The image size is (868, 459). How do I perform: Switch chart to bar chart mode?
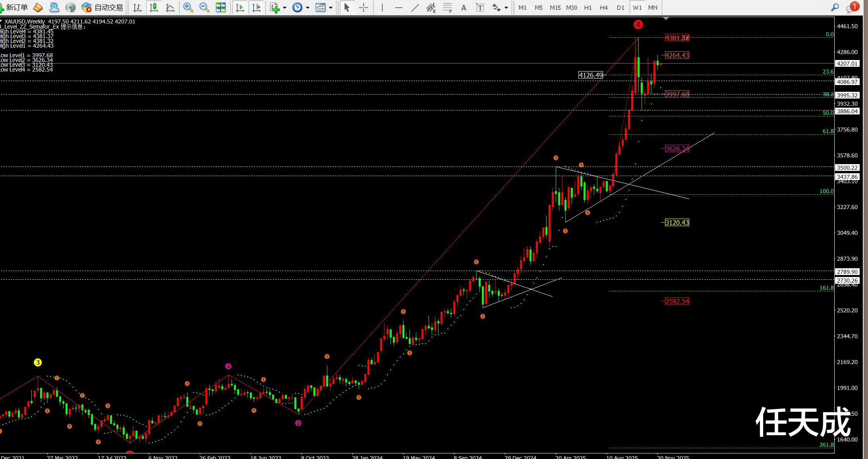(x=137, y=8)
